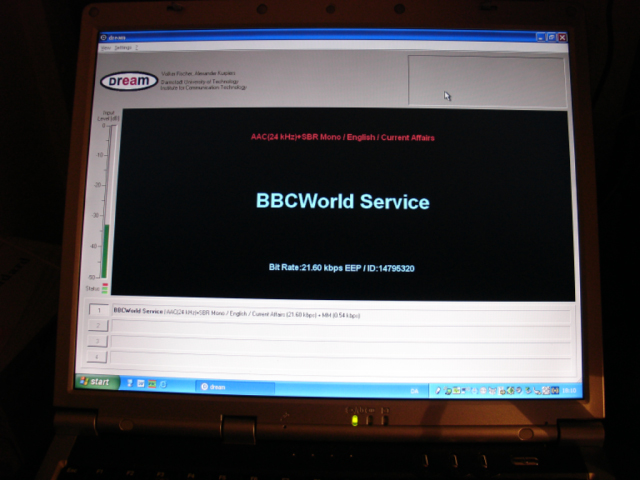
Task: Select service button 4
Action: coord(97,356)
